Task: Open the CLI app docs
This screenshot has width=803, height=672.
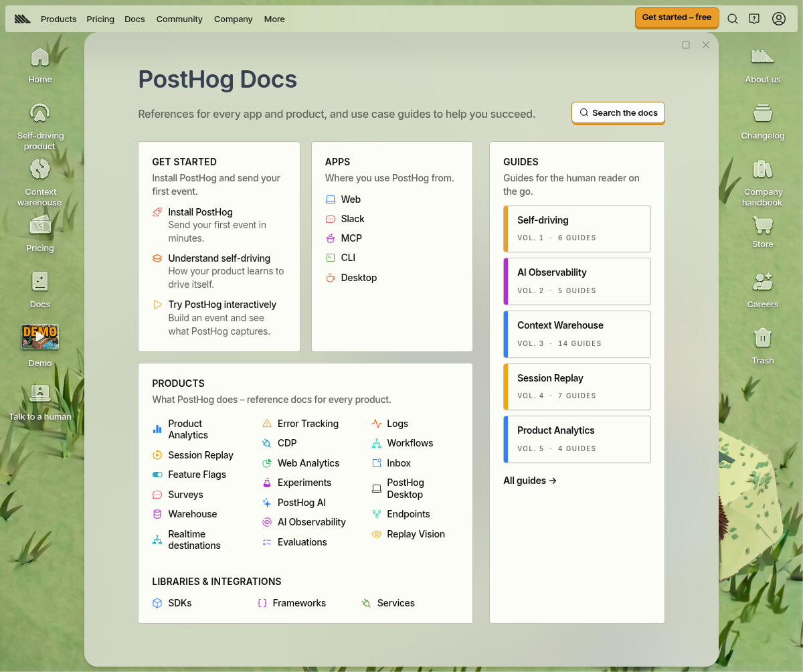Action: click(340, 258)
